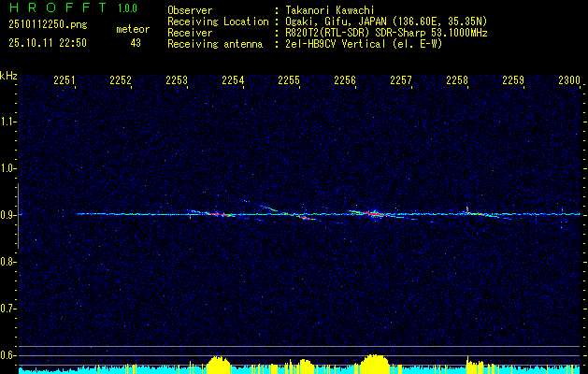Click the large yellow power peak below 2256
Viewport: 588px width, 374px height.
[374, 364]
